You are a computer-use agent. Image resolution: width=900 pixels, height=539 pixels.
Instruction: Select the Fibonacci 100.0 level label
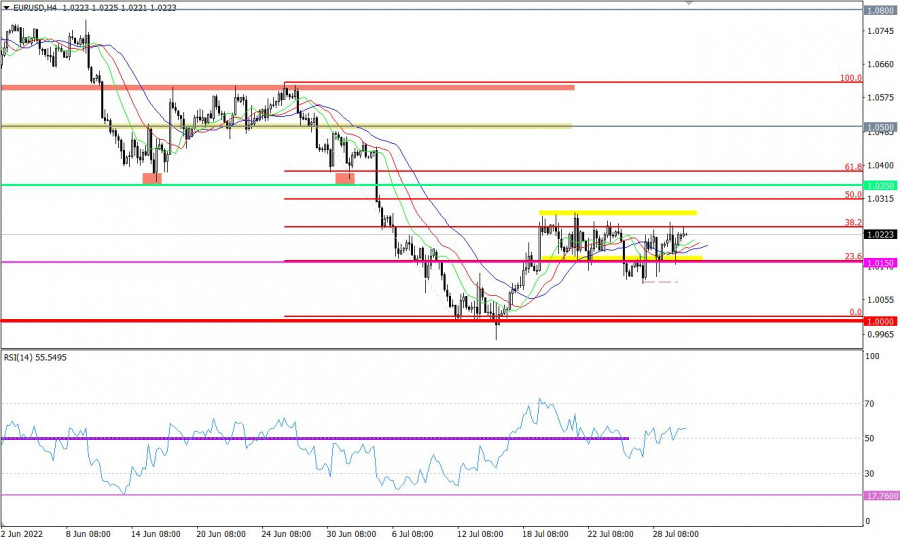click(x=850, y=77)
